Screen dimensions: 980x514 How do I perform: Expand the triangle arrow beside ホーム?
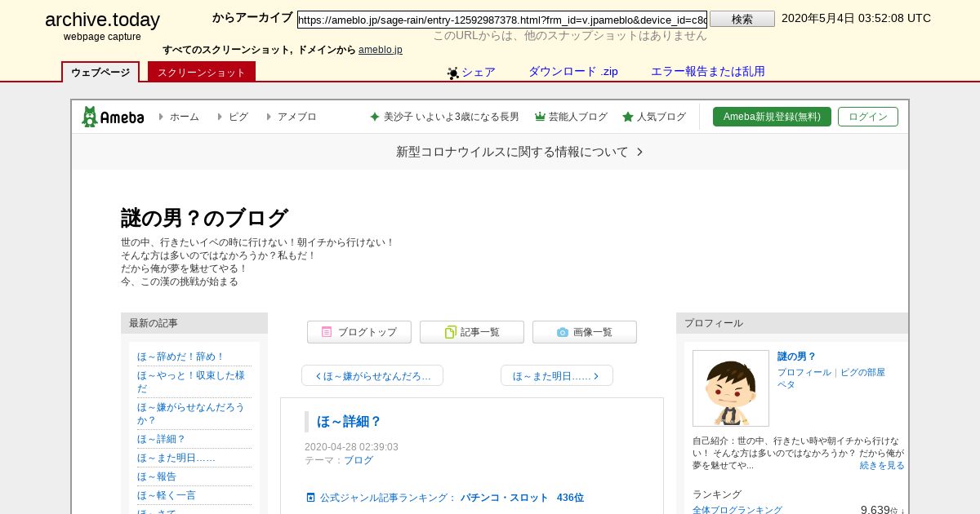tap(162, 117)
